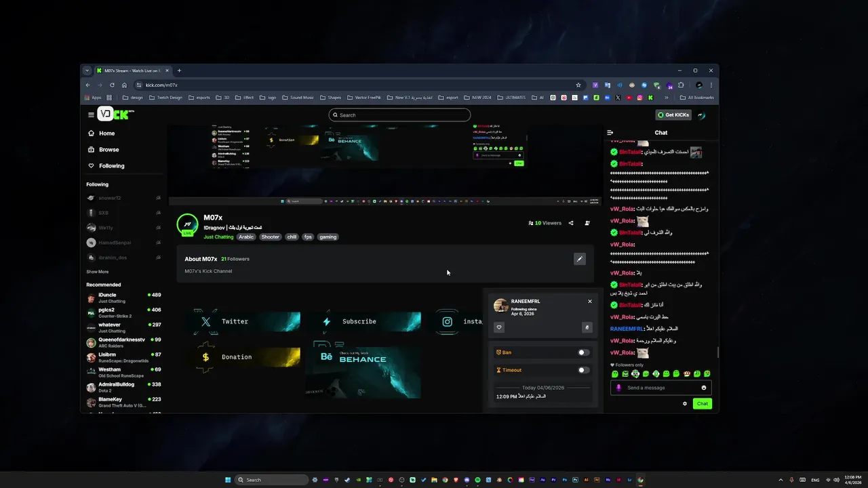Screen dimensions: 868x488
Task: Click the address bar URL kick.com/m07x
Action: pyautogui.click(x=161, y=85)
